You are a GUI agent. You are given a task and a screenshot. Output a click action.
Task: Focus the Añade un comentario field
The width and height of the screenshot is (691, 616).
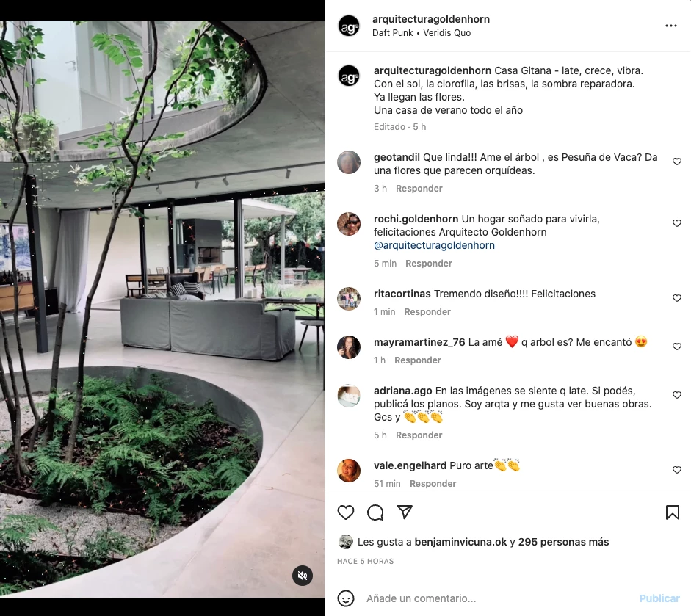pyautogui.click(x=498, y=598)
